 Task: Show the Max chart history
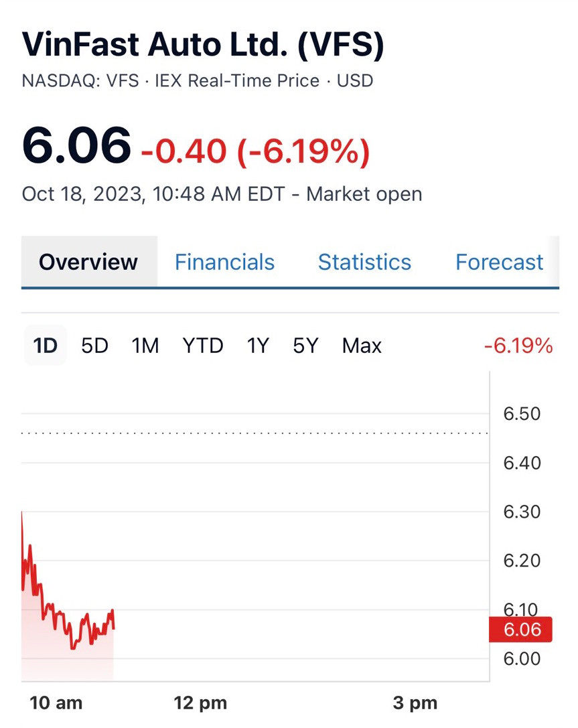point(362,346)
